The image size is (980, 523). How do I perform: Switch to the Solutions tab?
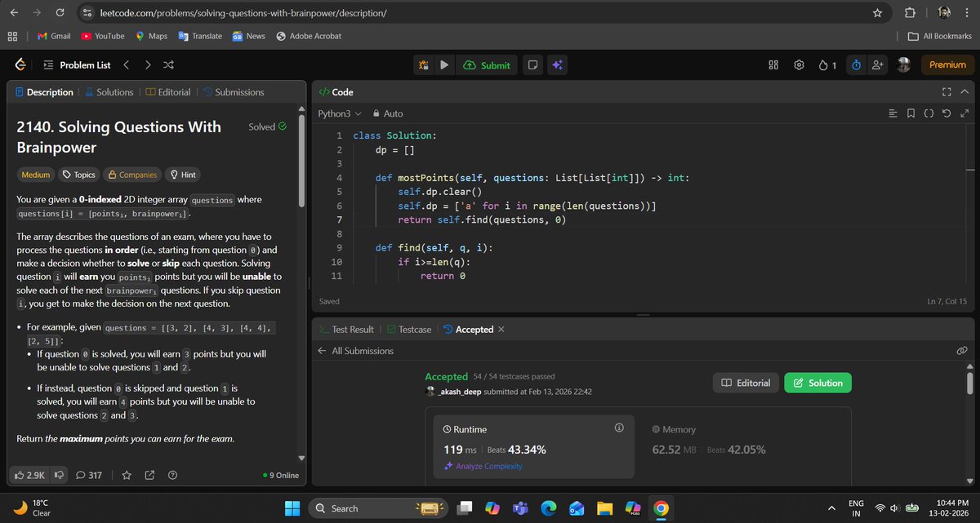(109, 92)
